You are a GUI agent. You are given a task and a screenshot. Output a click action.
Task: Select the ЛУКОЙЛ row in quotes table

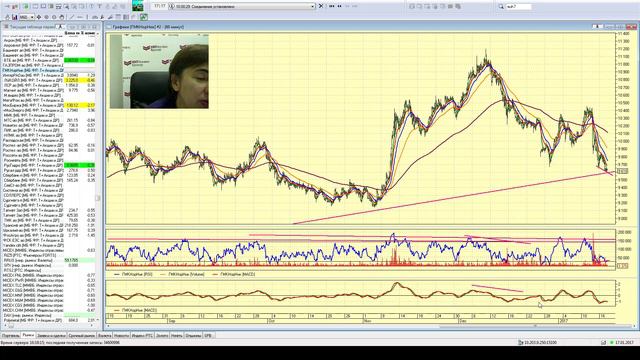pyautogui.click(x=49, y=80)
